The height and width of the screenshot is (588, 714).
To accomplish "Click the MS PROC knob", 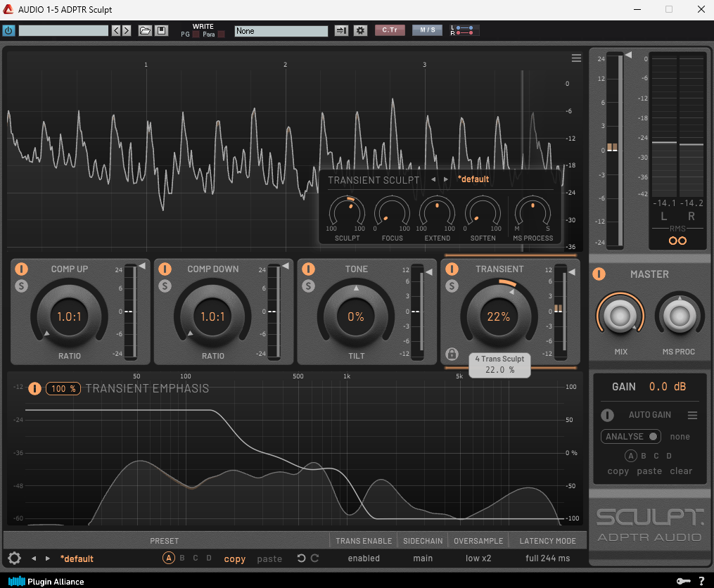I will click(x=679, y=317).
